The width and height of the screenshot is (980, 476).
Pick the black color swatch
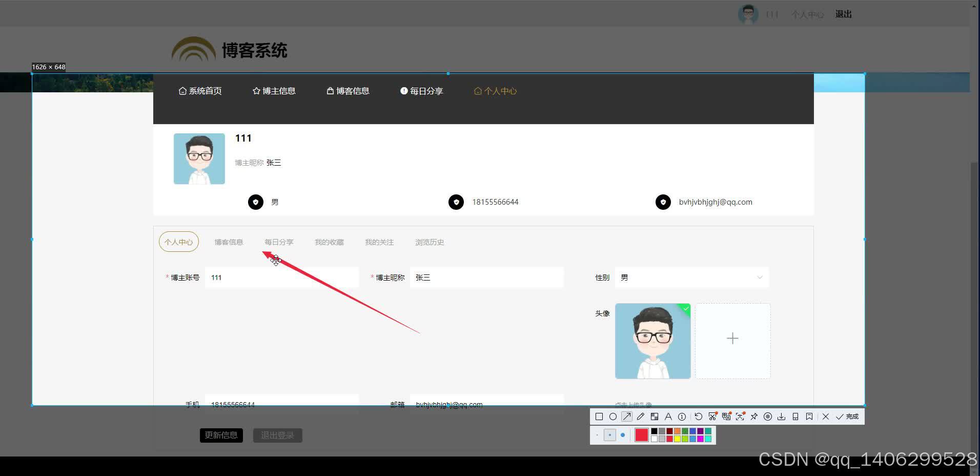[655, 431]
